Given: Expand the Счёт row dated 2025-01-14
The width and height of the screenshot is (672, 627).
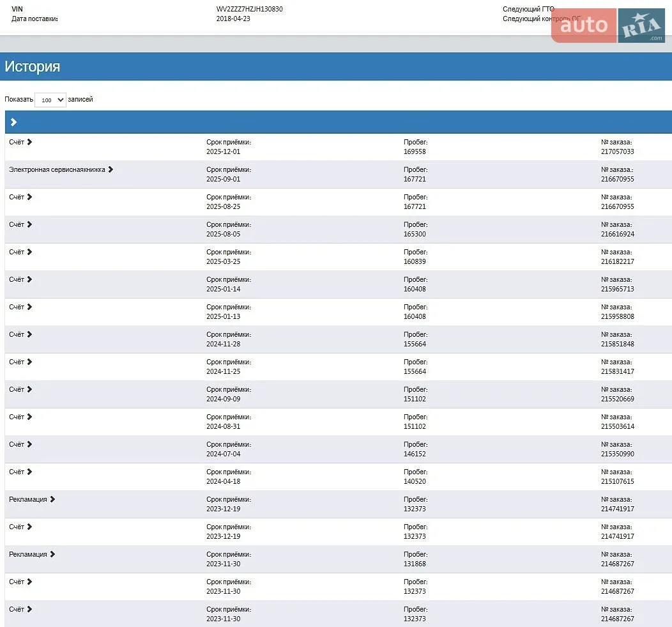Looking at the screenshot, I should pyautogui.click(x=20, y=279).
